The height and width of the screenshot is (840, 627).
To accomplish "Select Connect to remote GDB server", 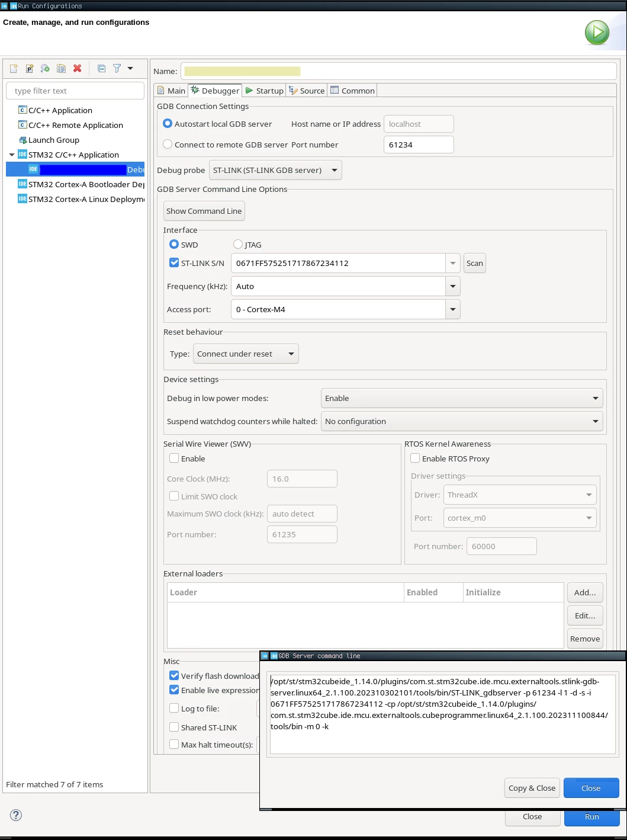I will click(x=168, y=145).
